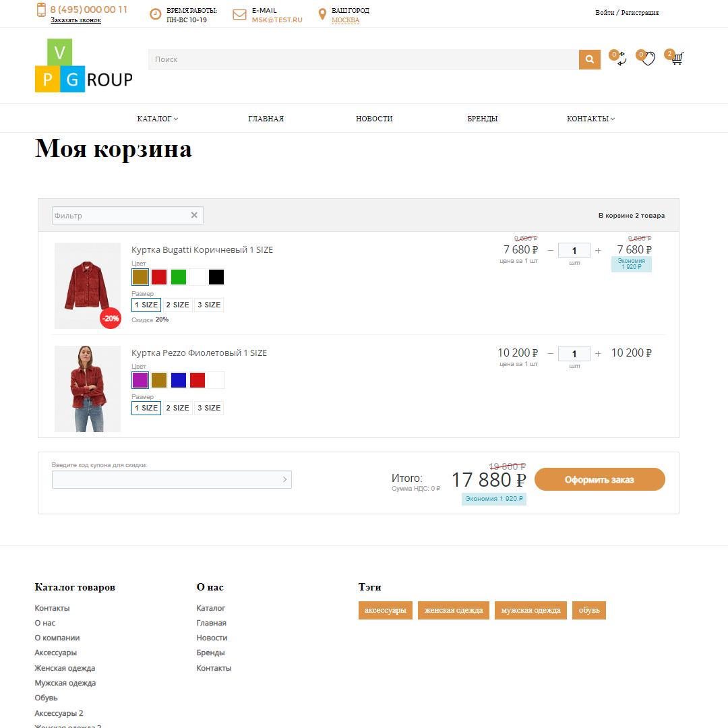Open the wishlist heart icon
Image resolution: width=728 pixels, height=728 pixels.
click(648, 59)
